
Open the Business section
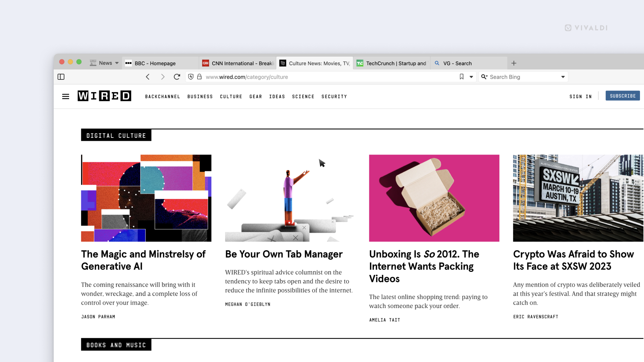[200, 97]
